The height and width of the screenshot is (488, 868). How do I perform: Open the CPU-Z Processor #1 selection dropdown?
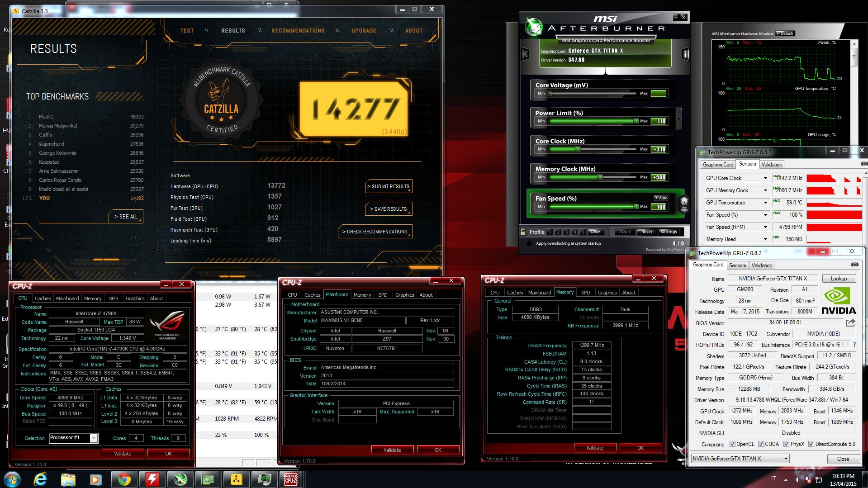pyautogui.click(x=73, y=438)
